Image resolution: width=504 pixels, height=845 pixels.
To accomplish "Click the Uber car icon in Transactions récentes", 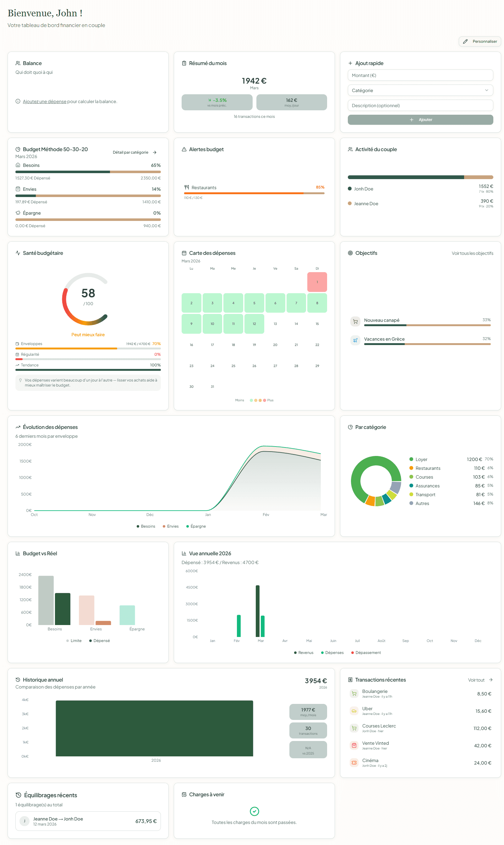I will pyautogui.click(x=354, y=711).
